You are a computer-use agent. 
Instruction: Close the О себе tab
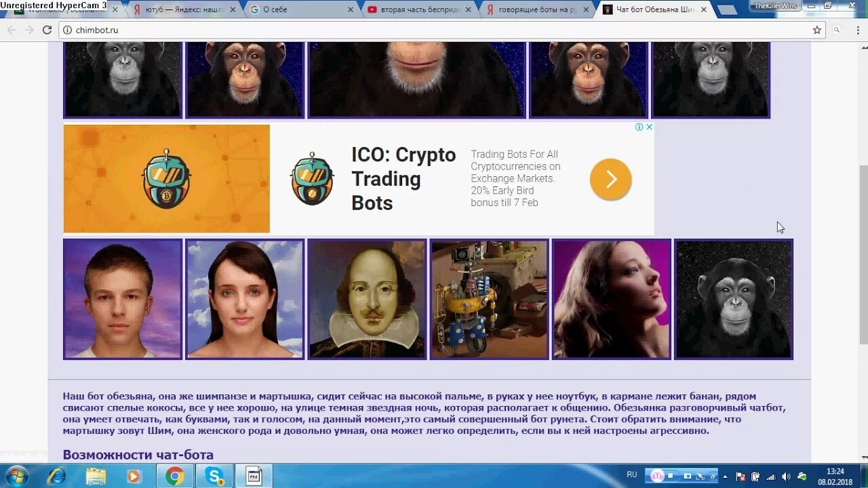(x=351, y=9)
